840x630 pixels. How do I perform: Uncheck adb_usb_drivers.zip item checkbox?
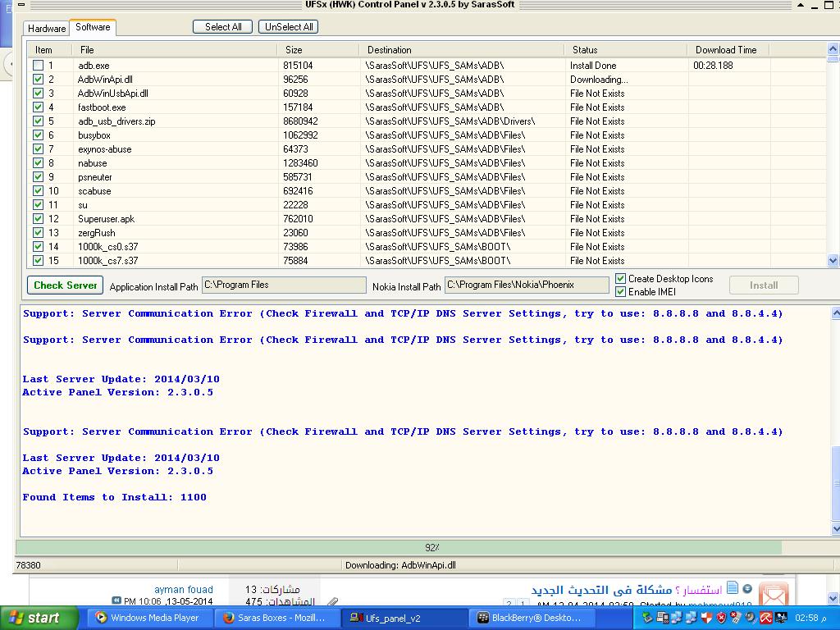pyautogui.click(x=38, y=121)
